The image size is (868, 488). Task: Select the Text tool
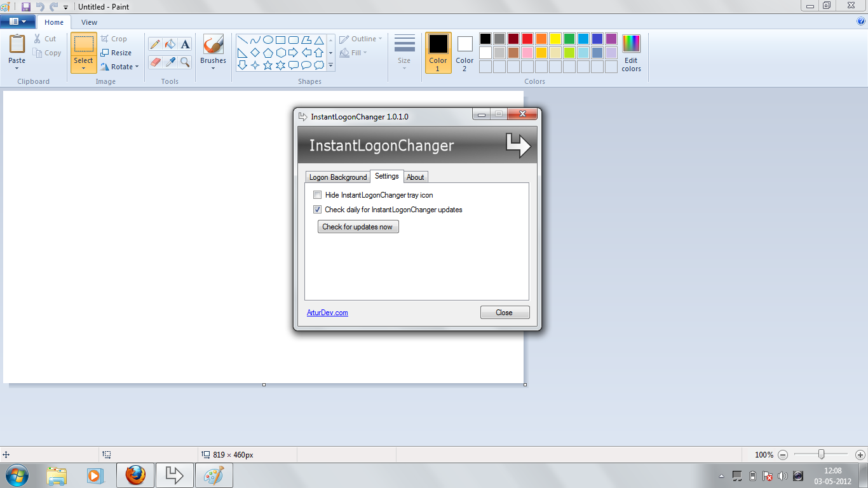185,44
